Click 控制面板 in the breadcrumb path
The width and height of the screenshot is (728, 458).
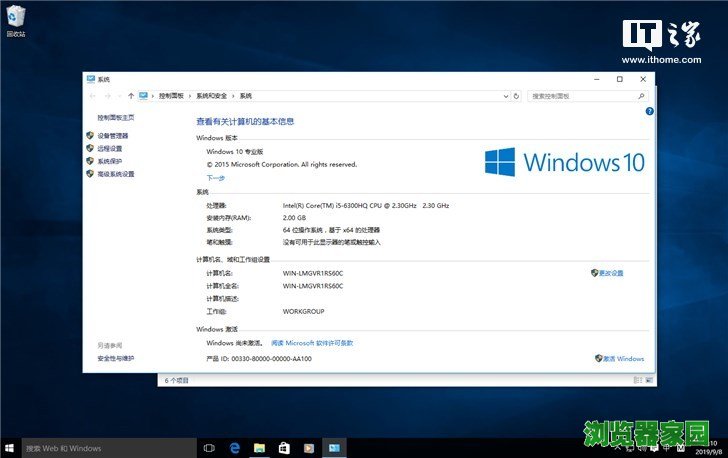pyautogui.click(x=173, y=96)
